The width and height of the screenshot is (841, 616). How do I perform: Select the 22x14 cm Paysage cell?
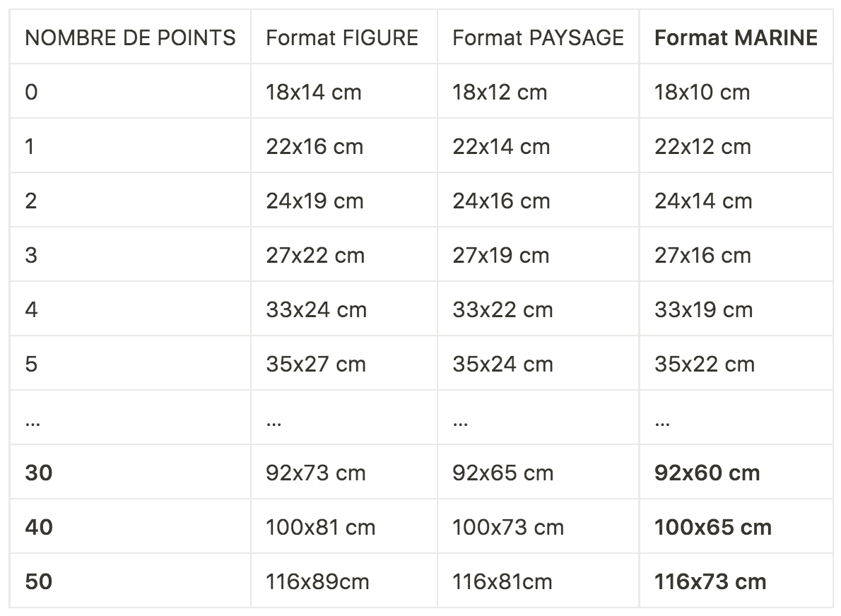tap(501, 146)
